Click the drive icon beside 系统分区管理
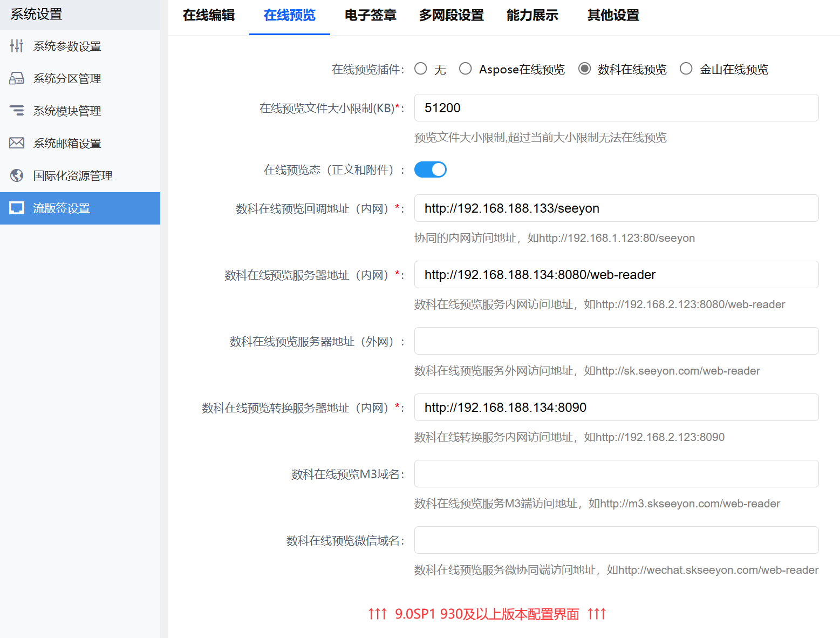This screenshot has height=638, width=840. [17, 79]
